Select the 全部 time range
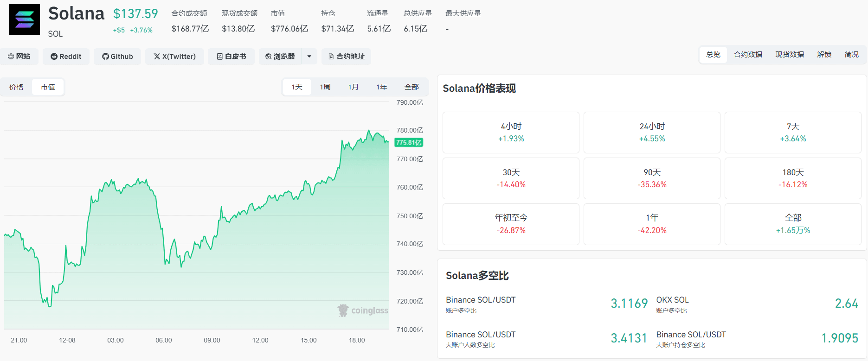 point(411,87)
